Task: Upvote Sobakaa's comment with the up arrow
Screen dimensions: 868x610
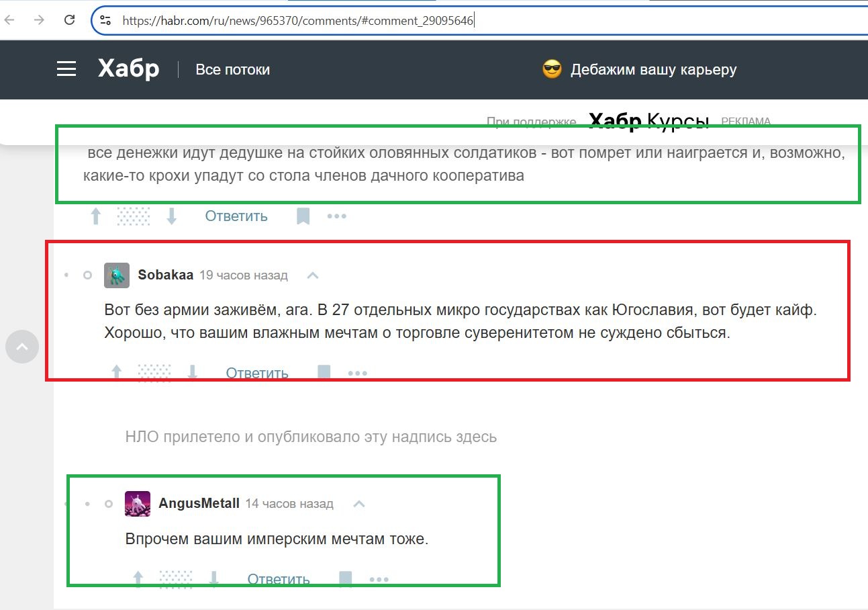Action: 116,372
